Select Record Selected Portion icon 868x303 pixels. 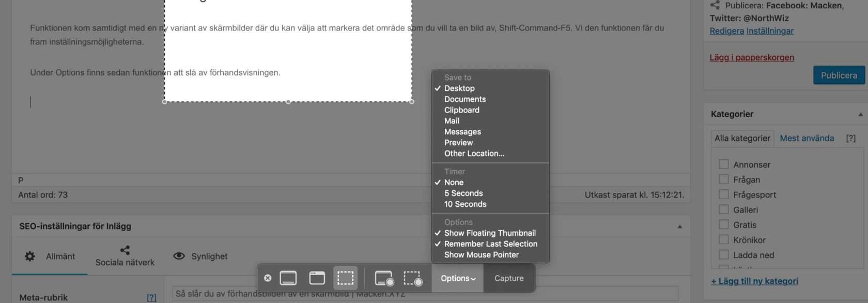click(x=412, y=278)
